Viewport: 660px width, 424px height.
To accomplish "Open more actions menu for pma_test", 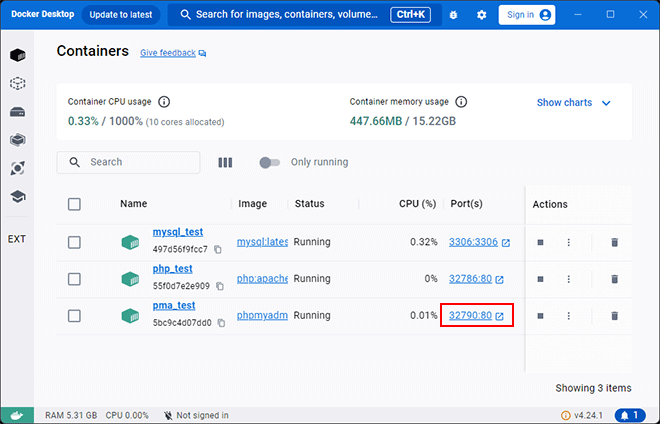I will (x=569, y=316).
